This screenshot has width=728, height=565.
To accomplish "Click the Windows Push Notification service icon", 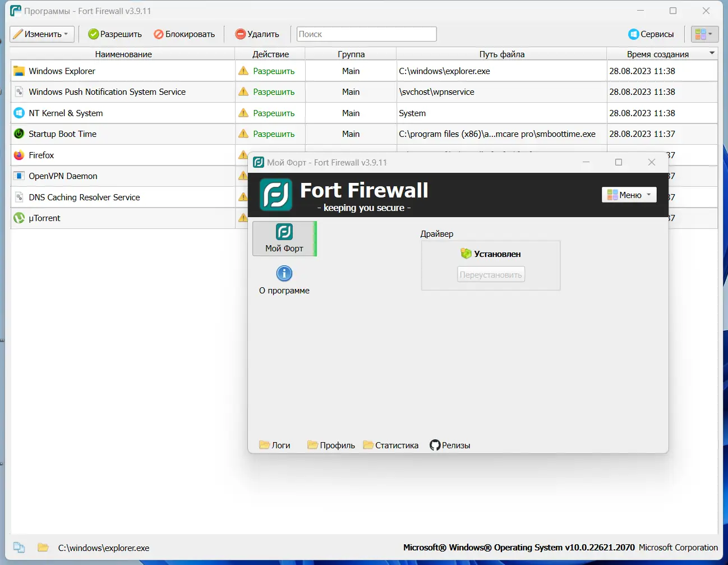I will coord(19,92).
